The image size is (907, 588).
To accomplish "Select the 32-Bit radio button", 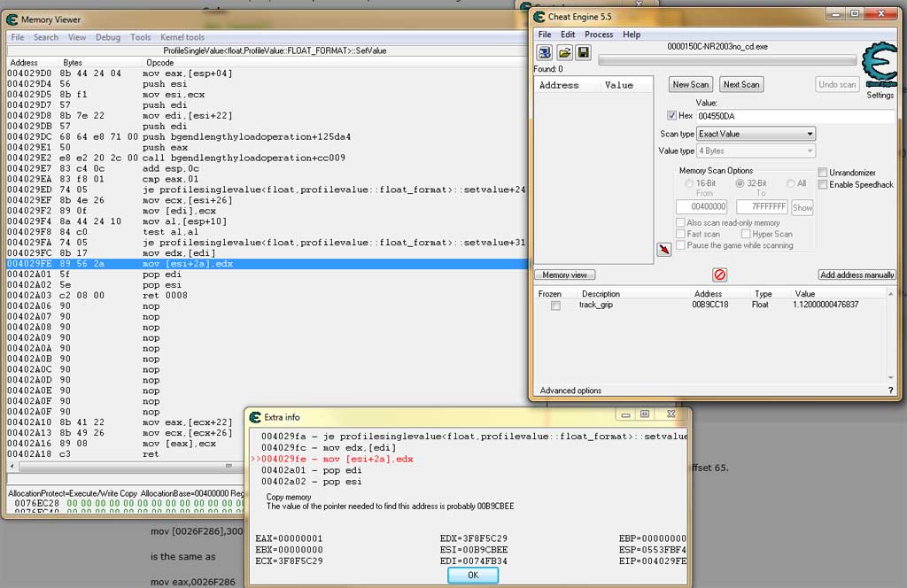I will 740,183.
